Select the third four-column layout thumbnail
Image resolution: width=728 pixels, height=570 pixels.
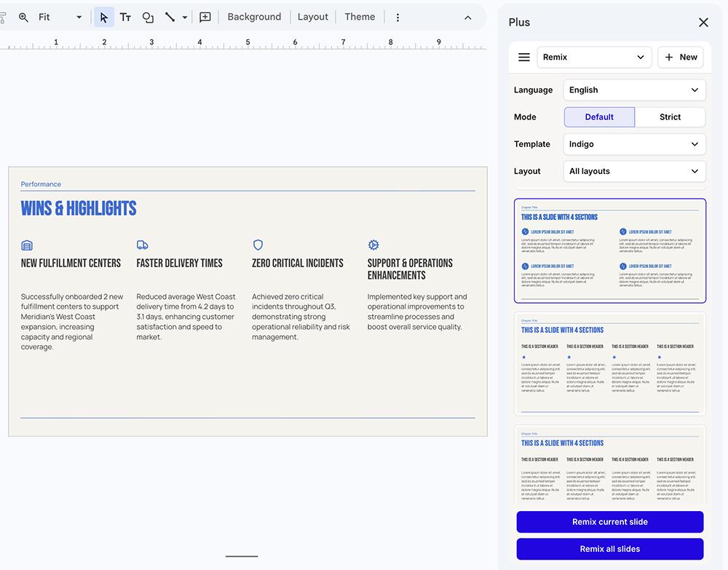point(609,464)
